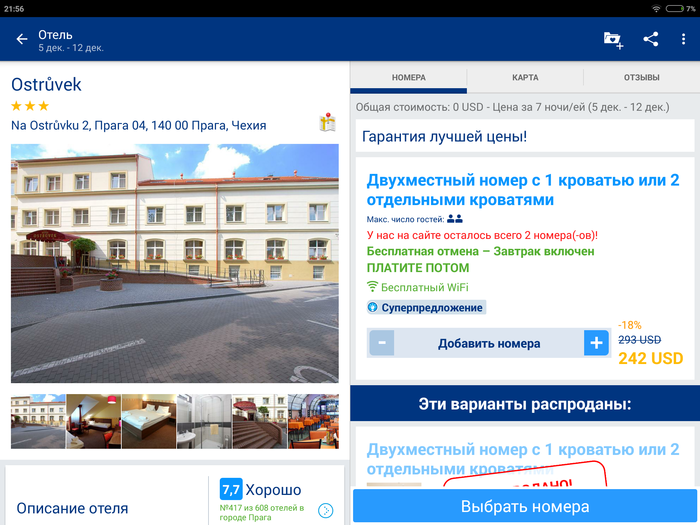Open Гарантия лучшей цены banner
700x525 pixels.
[x=525, y=136]
